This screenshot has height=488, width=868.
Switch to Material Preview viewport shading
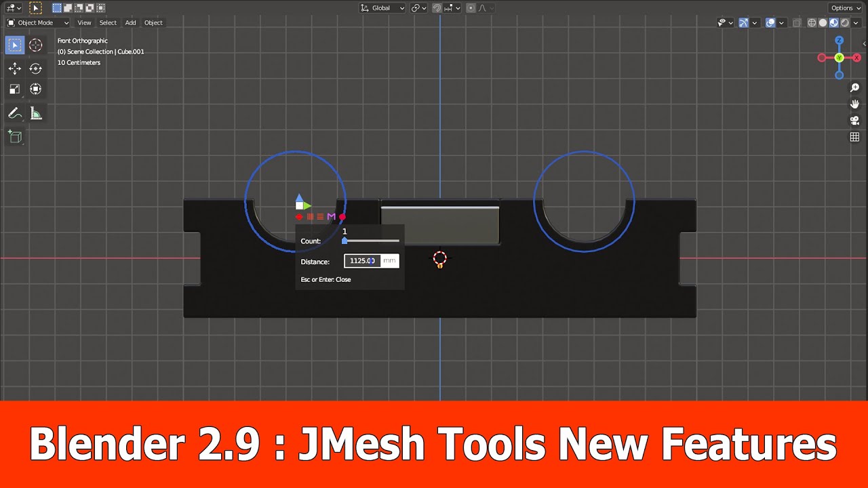click(x=833, y=22)
